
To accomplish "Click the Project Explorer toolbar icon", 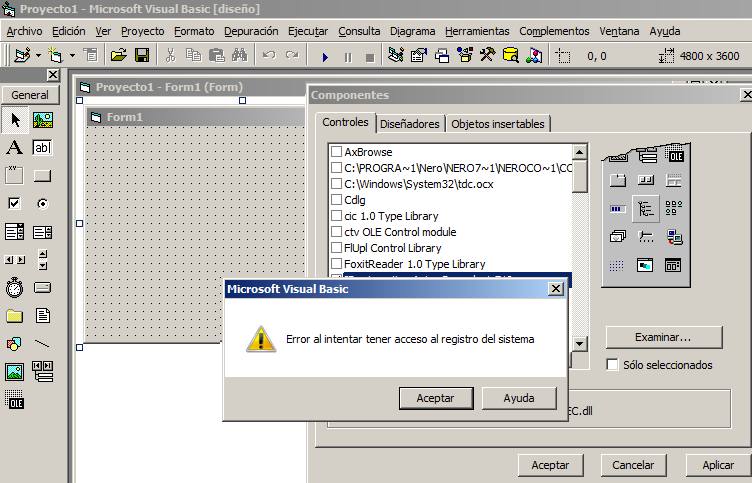I will click(396, 56).
